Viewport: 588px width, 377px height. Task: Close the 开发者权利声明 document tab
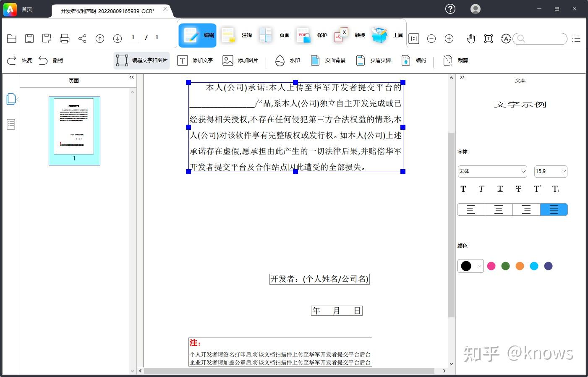click(x=166, y=9)
